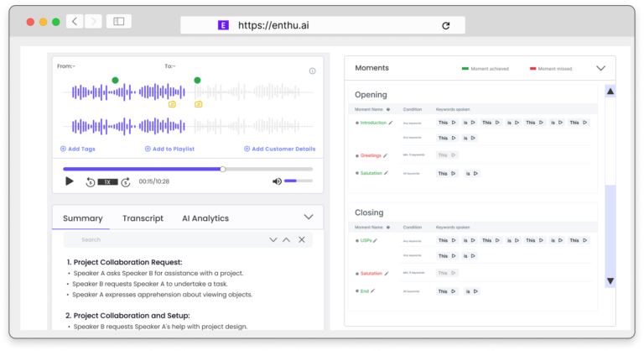Skip forward 5 seconds in recording

[126, 182]
